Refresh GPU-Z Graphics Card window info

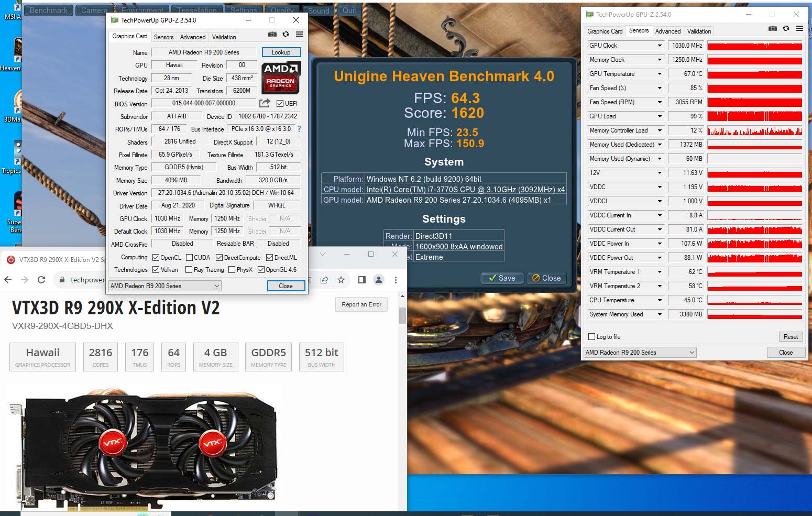286,34
